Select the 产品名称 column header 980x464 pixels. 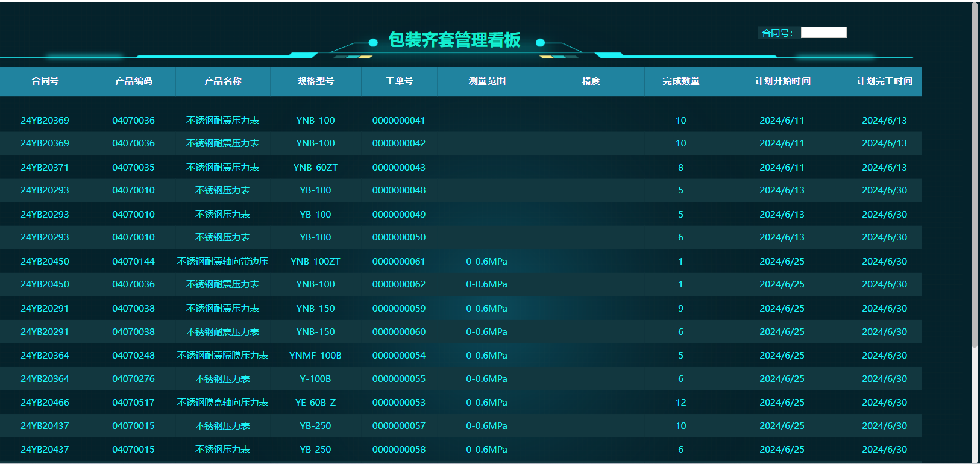tap(223, 81)
